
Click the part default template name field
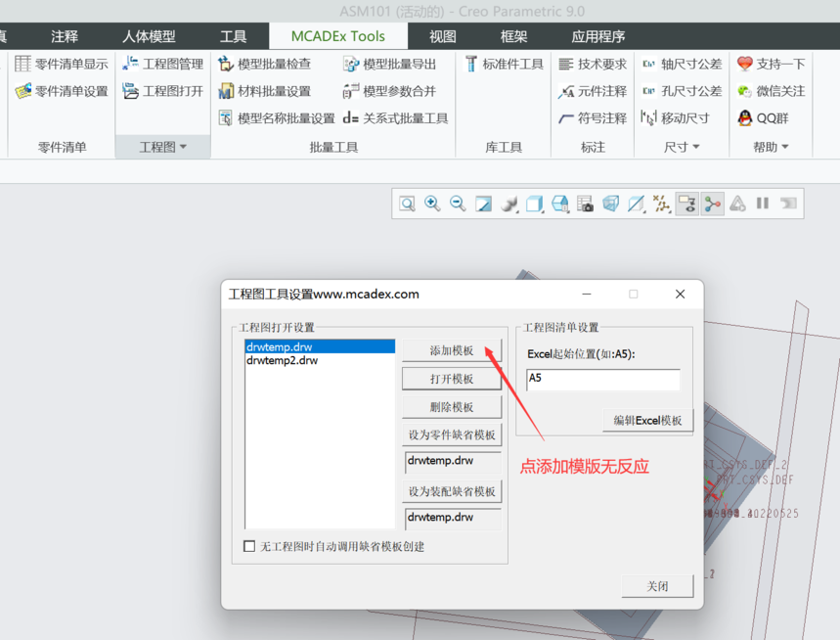[x=453, y=462]
